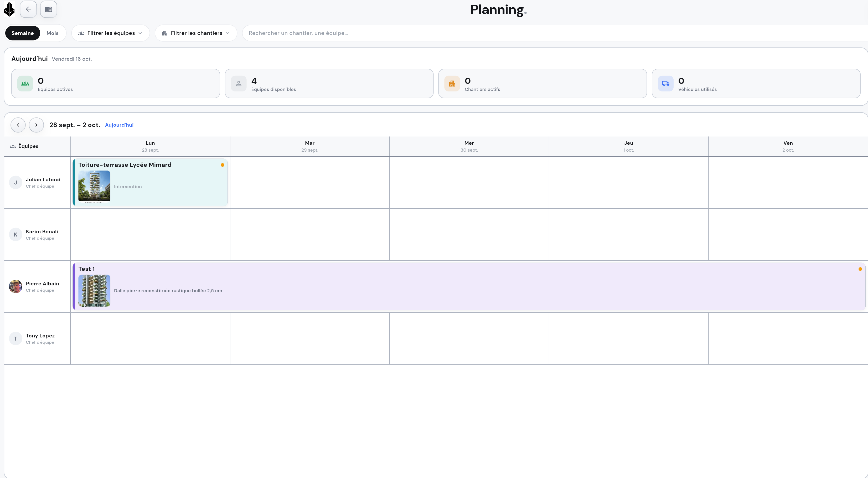Open the book/documentation icon button

pyautogui.click(x=49, y=9)
